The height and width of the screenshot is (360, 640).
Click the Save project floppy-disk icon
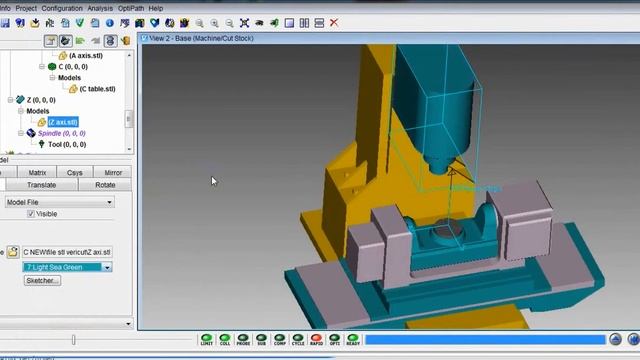[5, 23]
